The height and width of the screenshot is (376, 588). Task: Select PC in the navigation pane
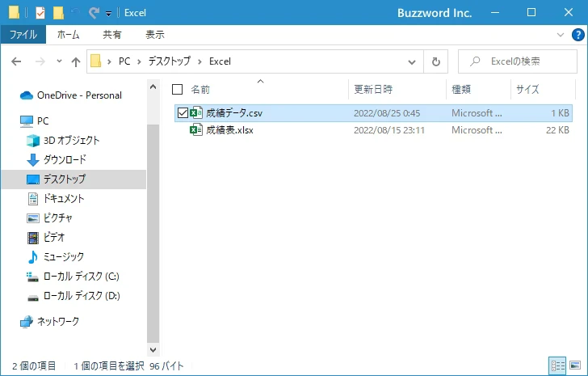coord(43,120)
